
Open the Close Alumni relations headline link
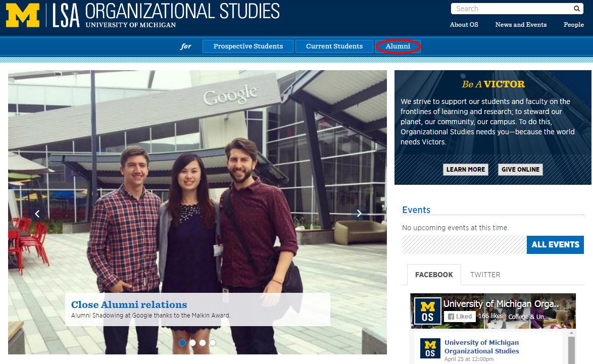[x=129, y=304]
